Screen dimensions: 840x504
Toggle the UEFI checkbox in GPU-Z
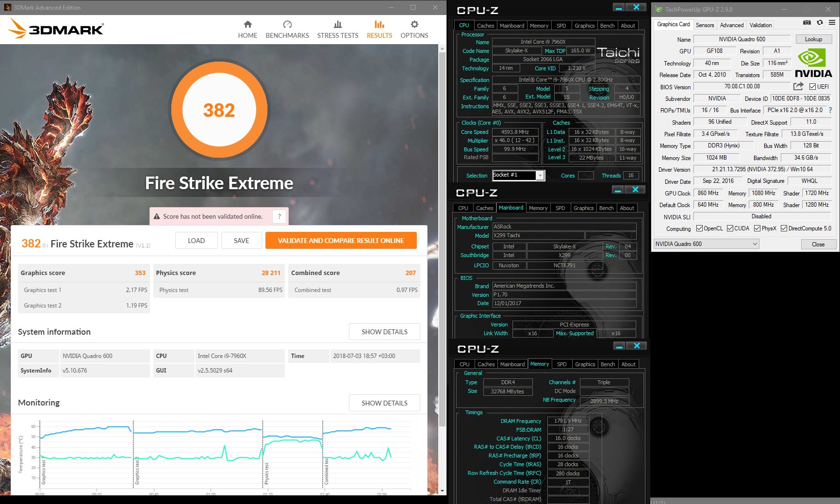tap(812, 87)
